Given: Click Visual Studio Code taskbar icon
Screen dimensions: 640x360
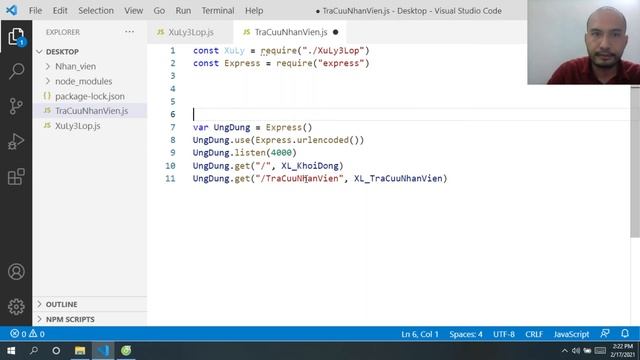Looking at the screenshot, I should tap(103, 351).
